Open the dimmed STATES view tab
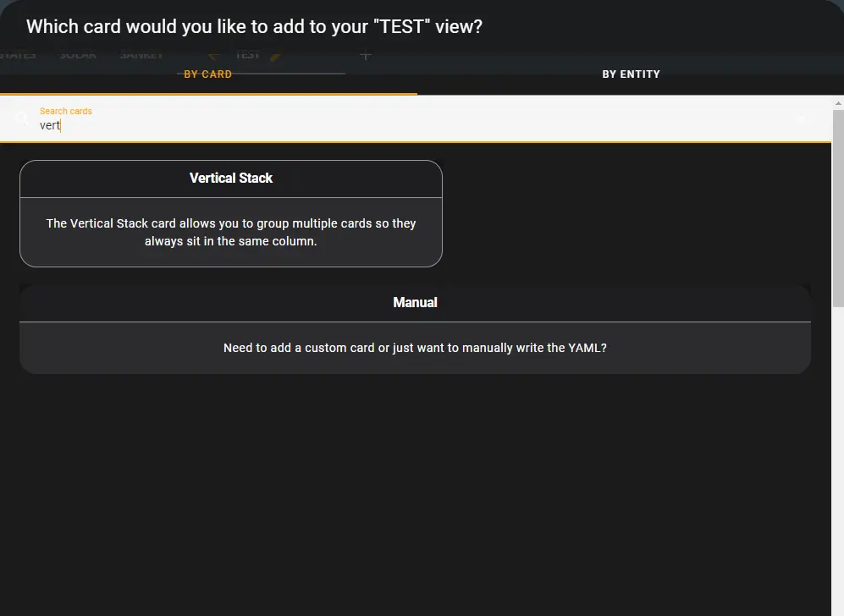 (17, 56)
